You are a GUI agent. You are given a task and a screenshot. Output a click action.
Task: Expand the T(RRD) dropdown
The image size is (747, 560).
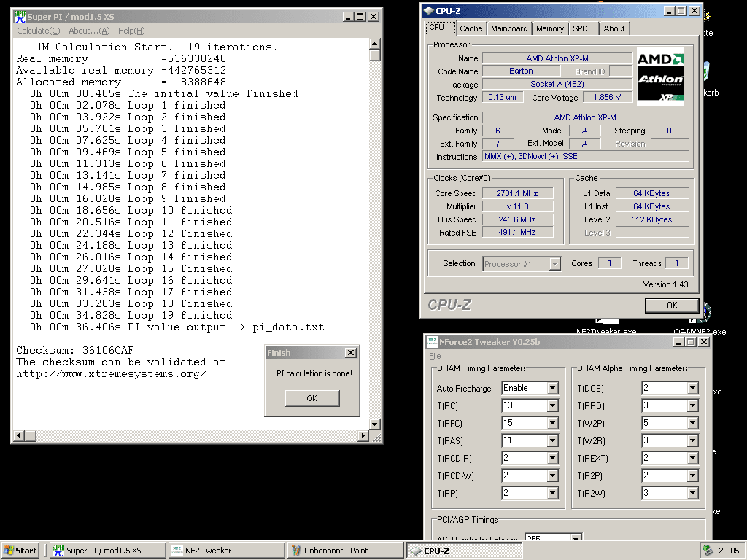click(x=693, y=405)
